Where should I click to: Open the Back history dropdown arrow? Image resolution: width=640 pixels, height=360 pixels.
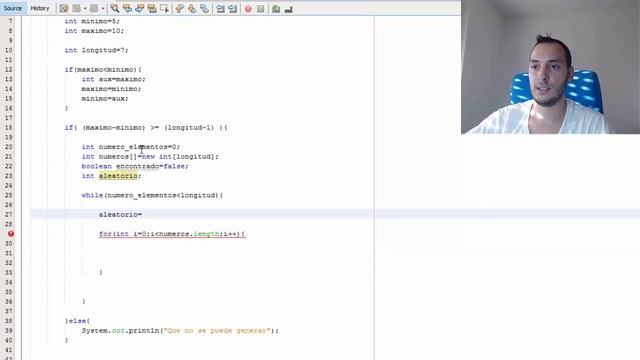click(x=85, y=9)
